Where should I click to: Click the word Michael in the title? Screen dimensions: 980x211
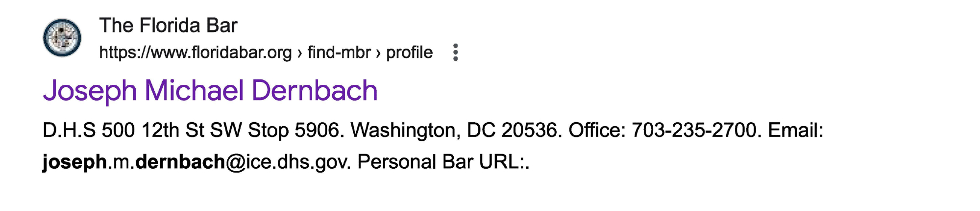click(194, 91)
